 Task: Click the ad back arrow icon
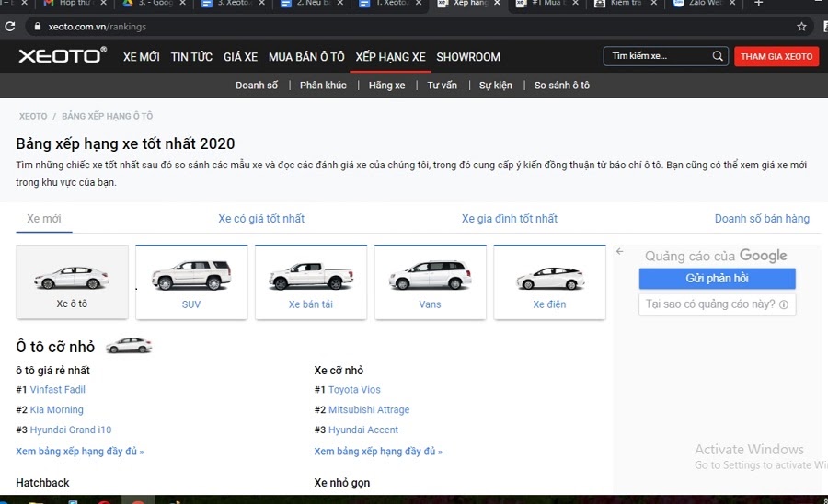pyautogui.click(x=620, y=251)
